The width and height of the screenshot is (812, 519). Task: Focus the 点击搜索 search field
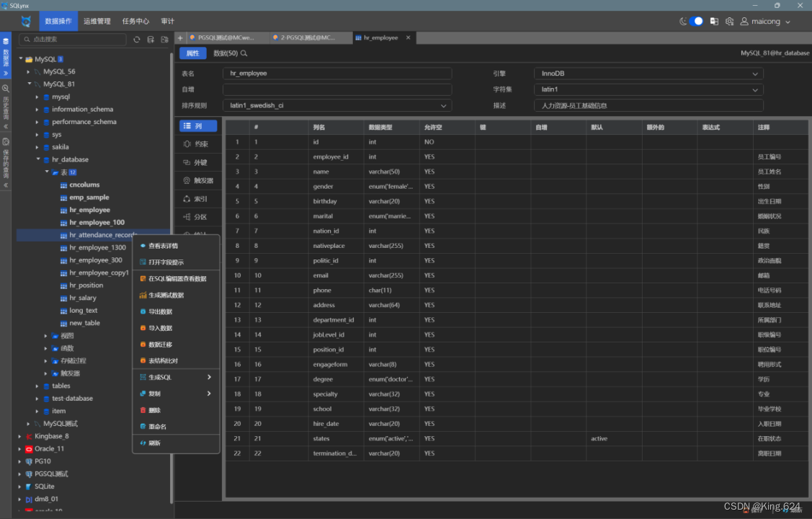[73, 40]
